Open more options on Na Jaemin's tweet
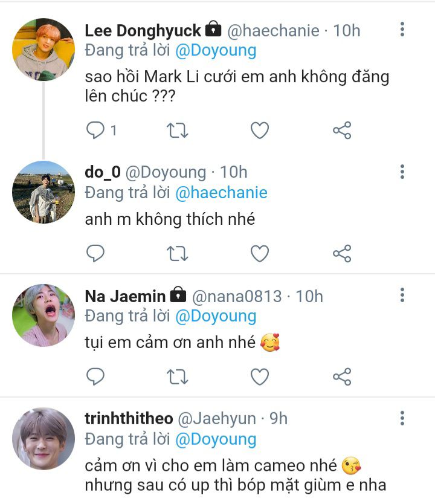 (x=402, y=296)
